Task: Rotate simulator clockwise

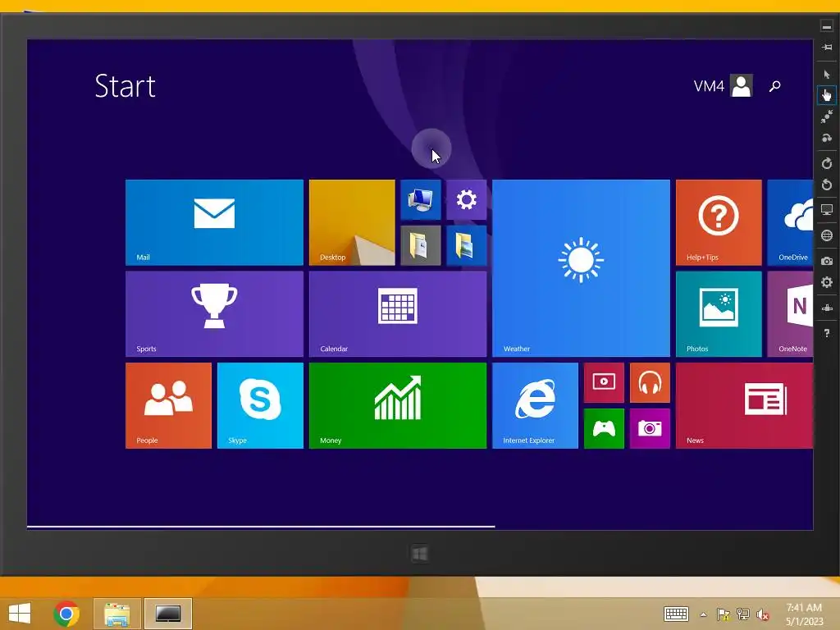Action: [827, 163]
